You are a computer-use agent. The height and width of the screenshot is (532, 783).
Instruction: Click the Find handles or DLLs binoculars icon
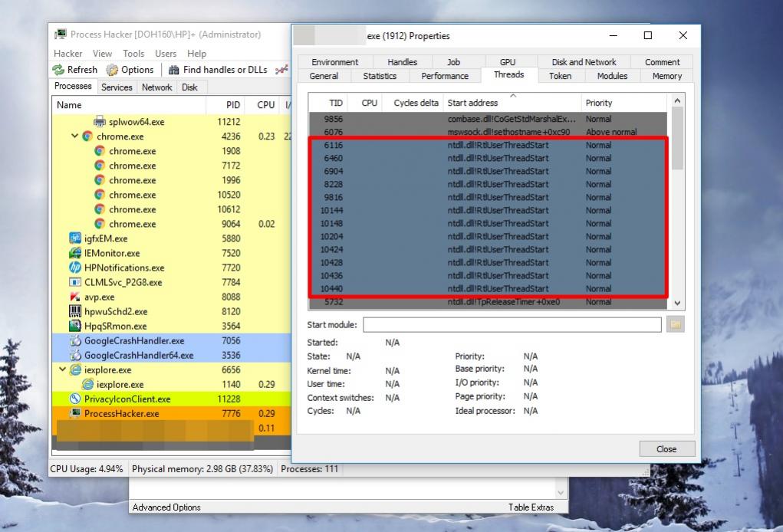click(x=174, y=70)
